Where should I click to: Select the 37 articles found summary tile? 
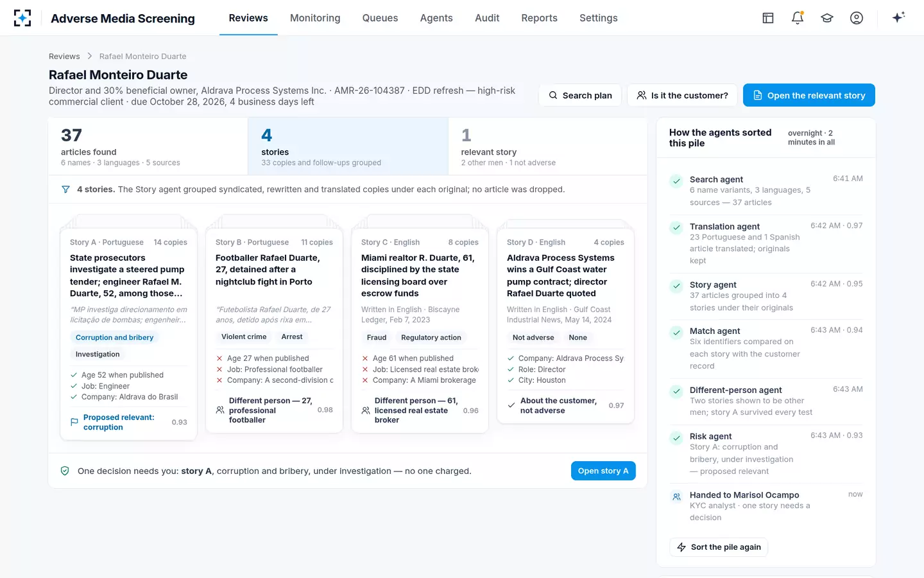148,146
